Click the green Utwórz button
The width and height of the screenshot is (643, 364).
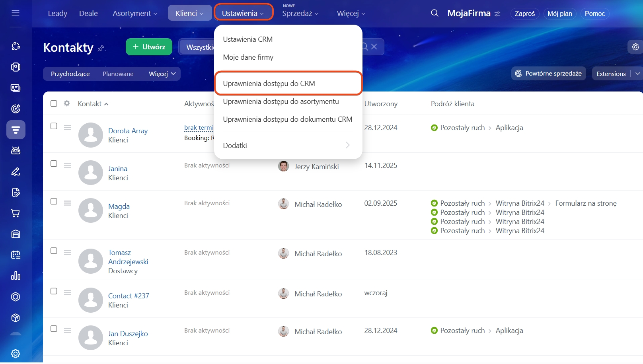[149, 47]
